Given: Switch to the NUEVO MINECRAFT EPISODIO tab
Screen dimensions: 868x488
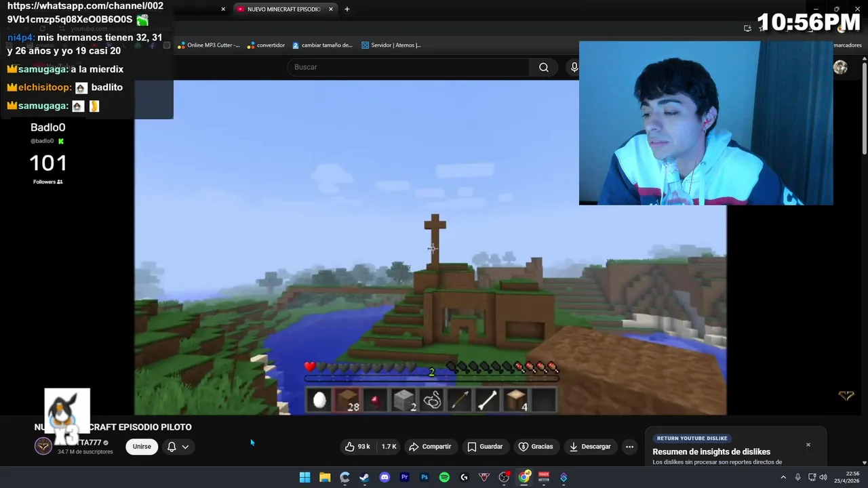Looking at the screenshot, I should 283,9.
